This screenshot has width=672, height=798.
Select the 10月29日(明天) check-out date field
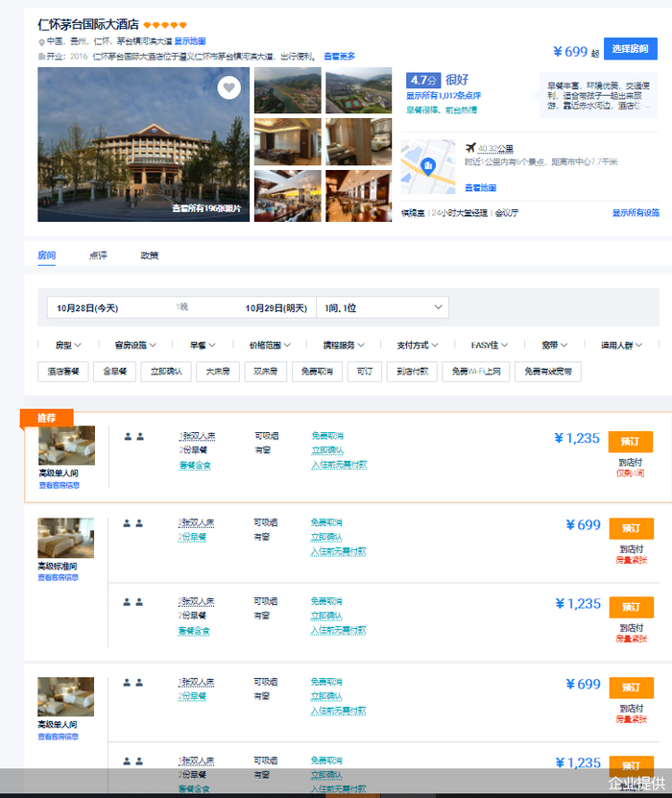(276, 308)
